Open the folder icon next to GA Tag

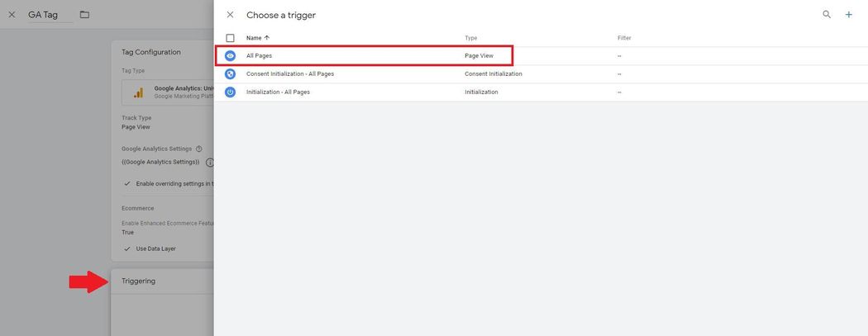point(84,14)
